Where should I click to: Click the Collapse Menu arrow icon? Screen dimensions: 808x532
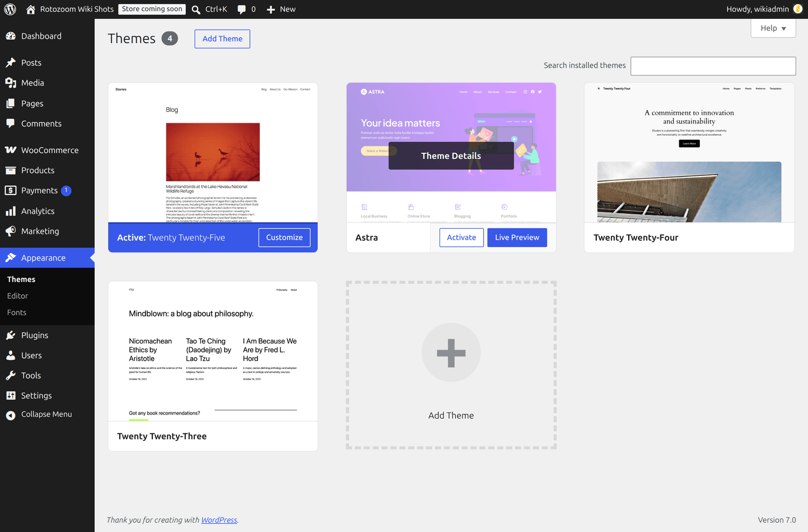point(11,415)
